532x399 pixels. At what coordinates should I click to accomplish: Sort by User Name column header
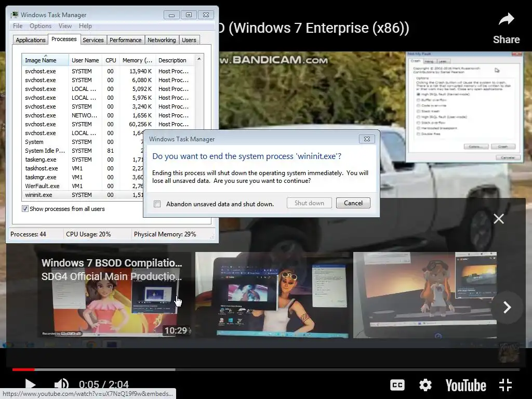tap(85, 60)
